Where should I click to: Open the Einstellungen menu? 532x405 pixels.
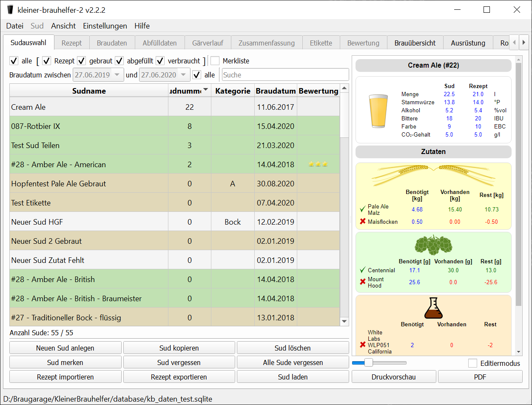coord(105,26)
